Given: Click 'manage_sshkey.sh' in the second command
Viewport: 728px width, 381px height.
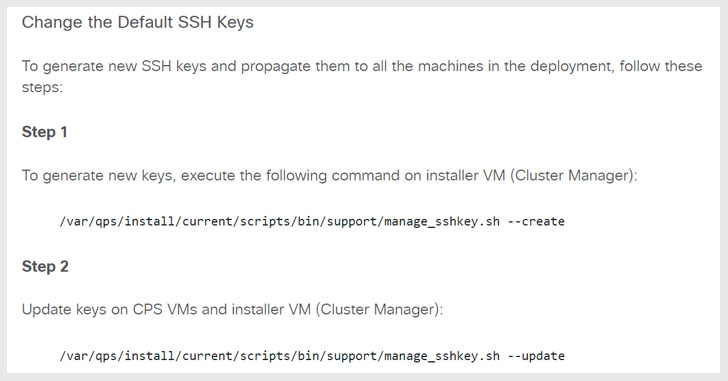Looking at the screenshot, I should tap(442, 356).
